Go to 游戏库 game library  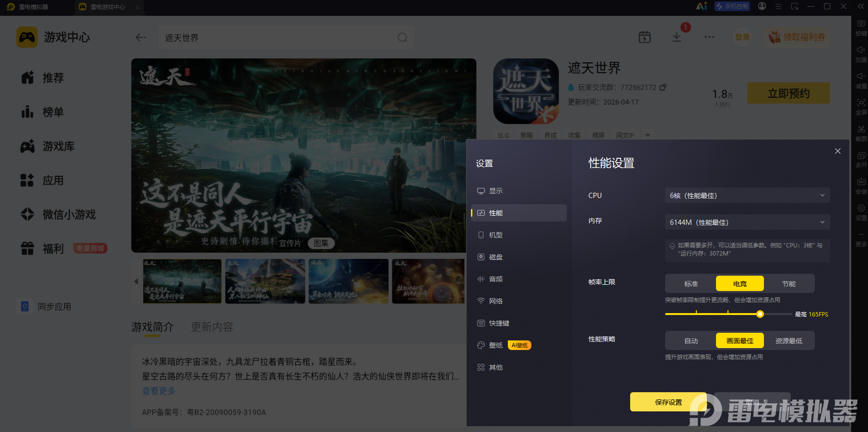coord(47,146)
